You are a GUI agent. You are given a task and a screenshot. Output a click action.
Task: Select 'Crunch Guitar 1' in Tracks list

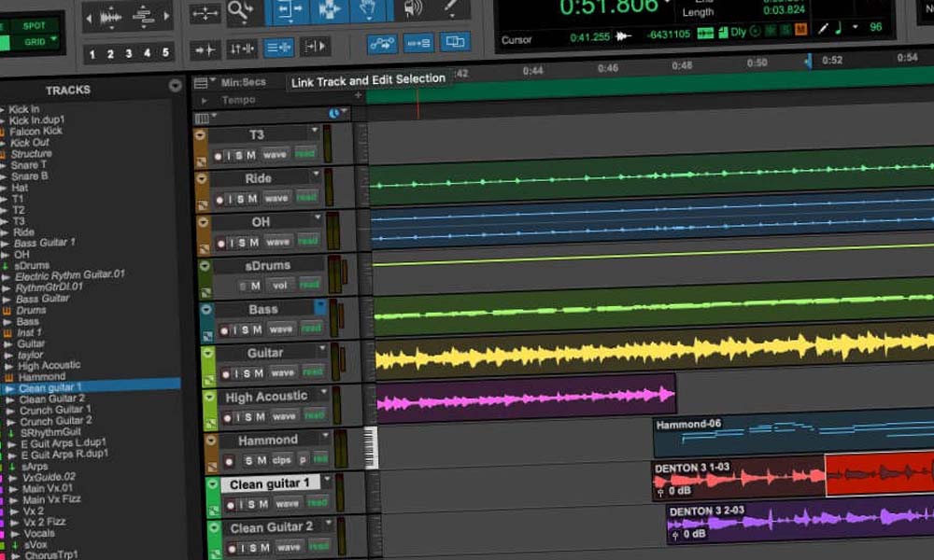(55, 410)
